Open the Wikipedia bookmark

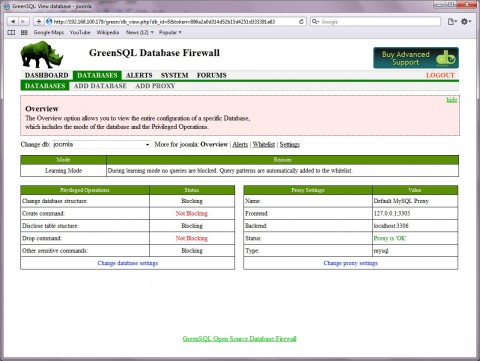108,32
